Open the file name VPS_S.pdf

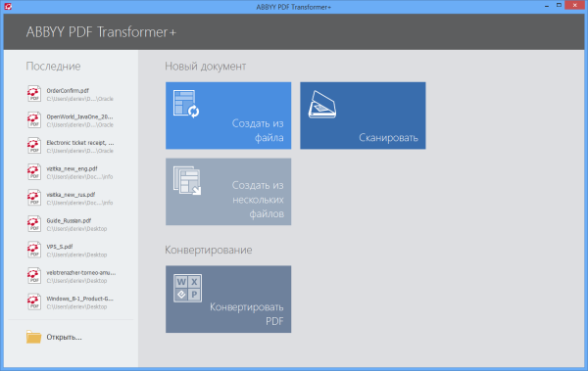point(60,247)
